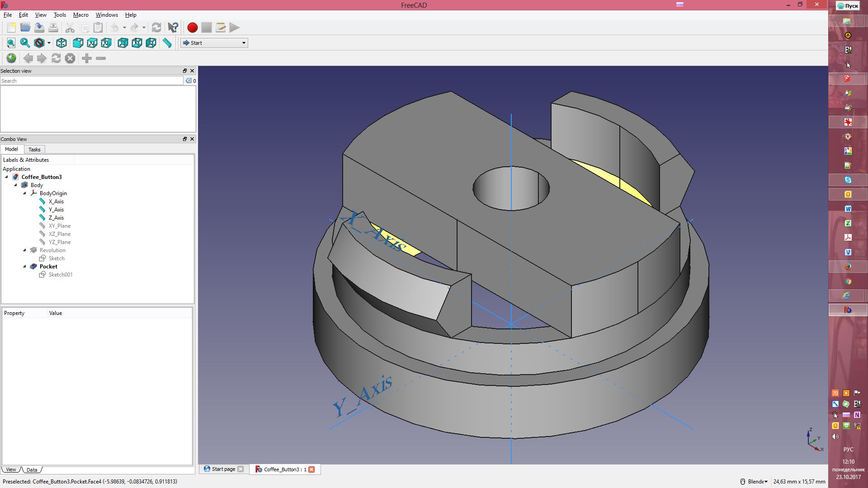
Task: Open the Start workbench selector dropdown
Action: pos(214,43)
